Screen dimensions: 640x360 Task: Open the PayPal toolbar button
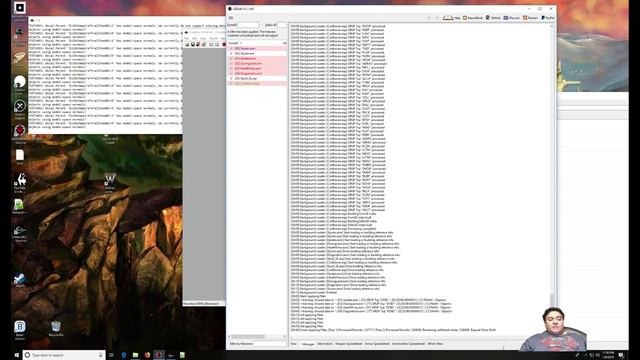click(548, 18)
